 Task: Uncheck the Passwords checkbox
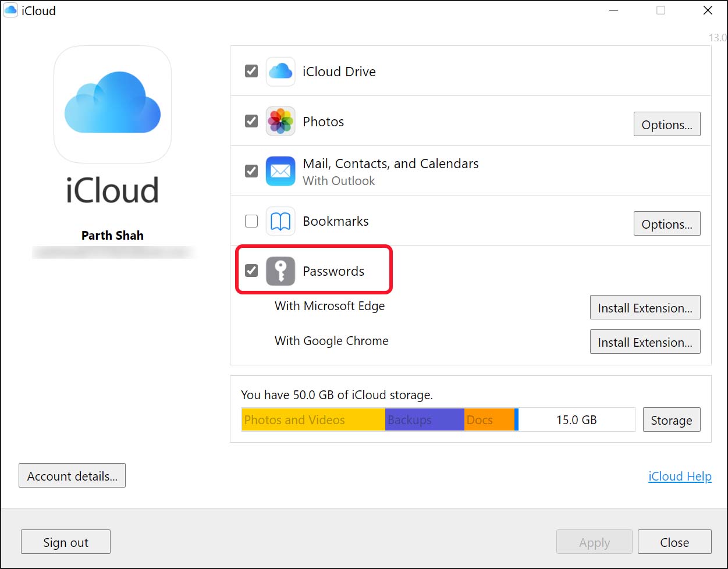[x=251, y=271]
